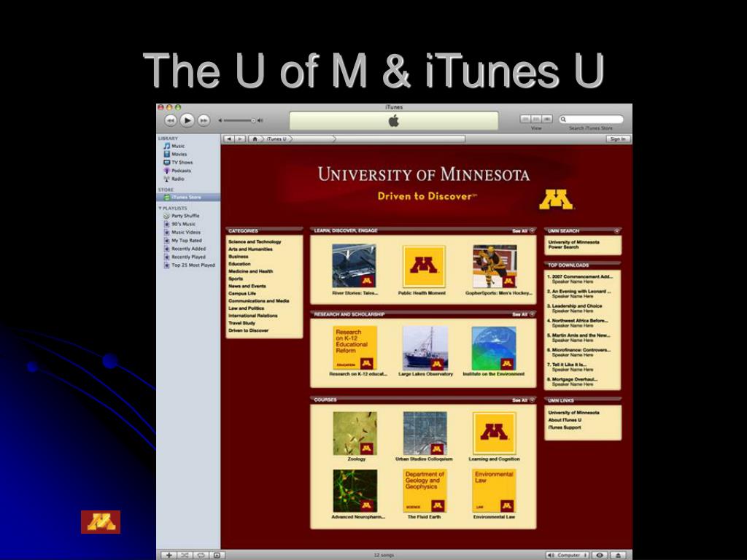Click the add playlist plus button

[169, 555]
